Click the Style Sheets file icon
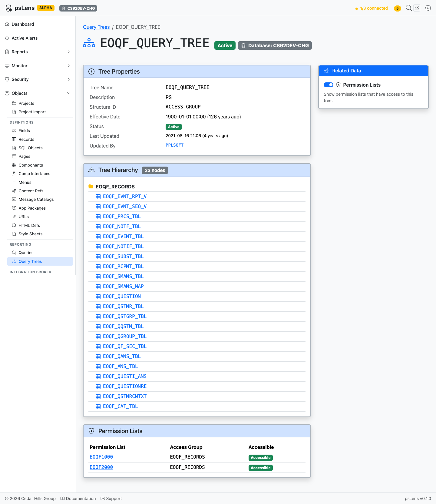Viewport: 436px width, 504px height. 14,234
